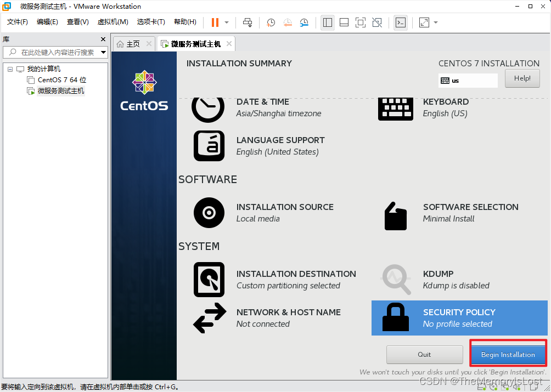The width and height of the screenshot is (551, 392).
Task: Close the 微服务测试主机 tab
Action: [x=229, y=43]
